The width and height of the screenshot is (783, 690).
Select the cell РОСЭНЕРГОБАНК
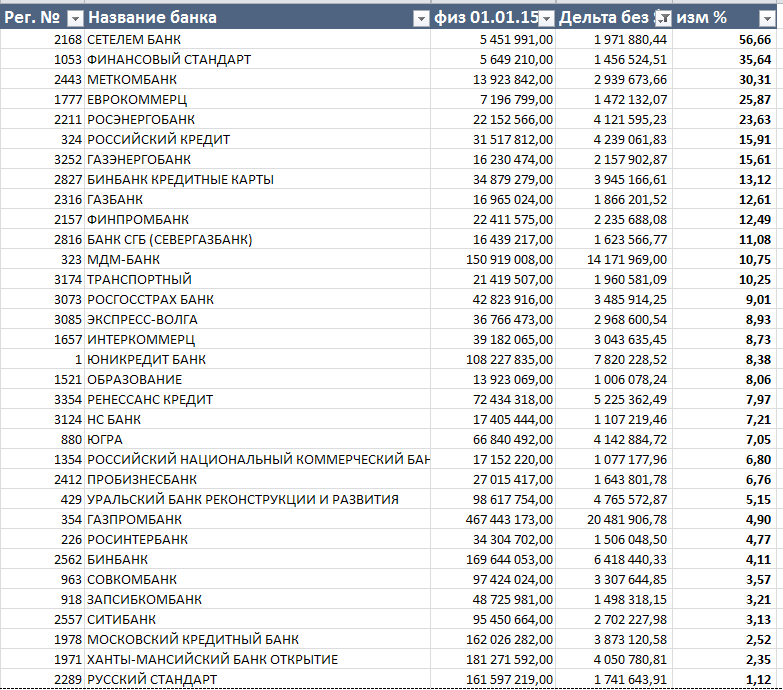click(x=257, y=119)
